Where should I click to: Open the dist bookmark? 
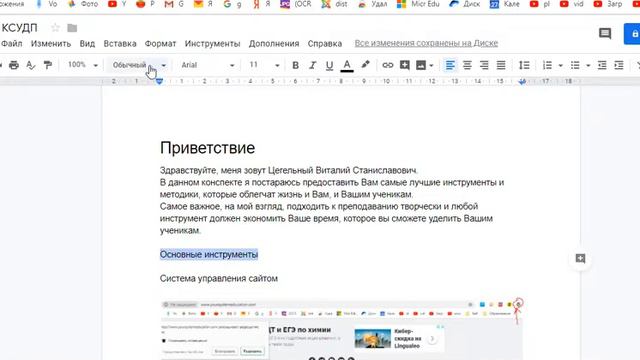[x=334, y=4]
